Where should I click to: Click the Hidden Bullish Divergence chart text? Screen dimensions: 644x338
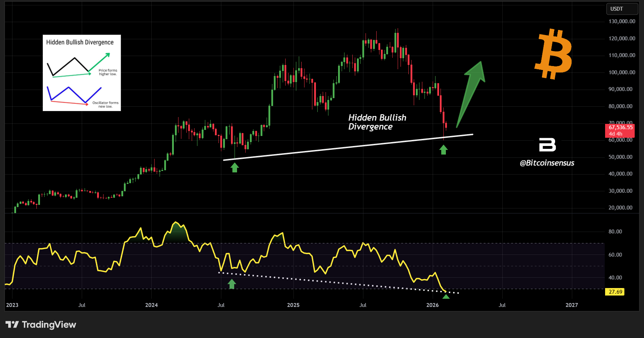pyautogui.click(x=377, y=122)
